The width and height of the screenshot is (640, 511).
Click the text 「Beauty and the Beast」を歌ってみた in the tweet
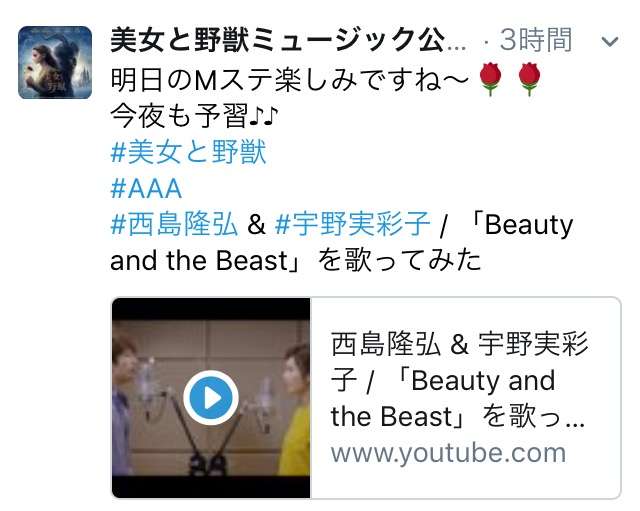pyautogui.click(x=341, y=242)
